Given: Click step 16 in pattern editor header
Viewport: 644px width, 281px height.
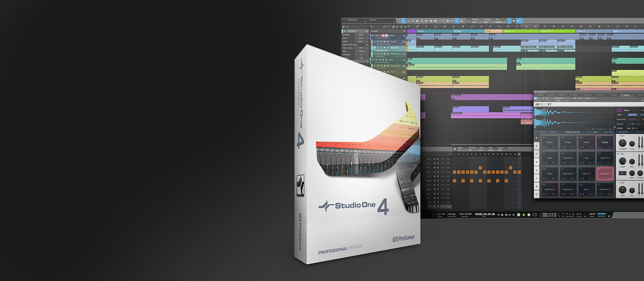Looking at the screenshot, I should coord(519,154).
